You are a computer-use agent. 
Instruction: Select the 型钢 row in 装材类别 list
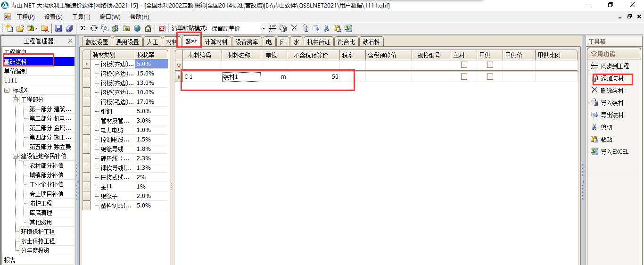pyautogui.click(x=125, y=111)
